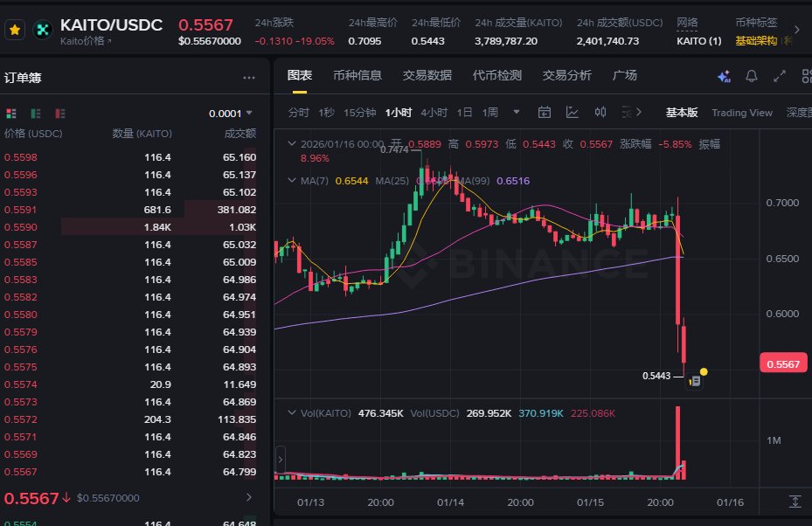Open technical indicators line-chart icon

pos(573,113)
